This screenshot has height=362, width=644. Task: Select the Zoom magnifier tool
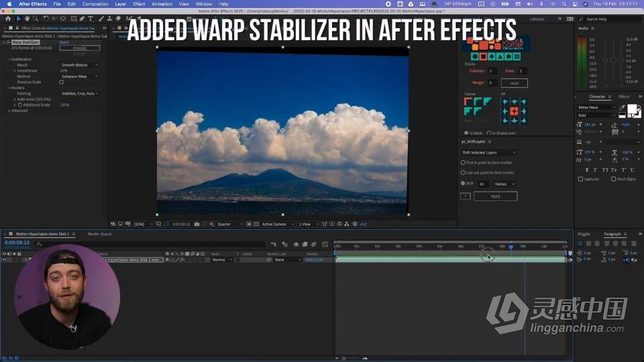pyautogui.click(x=36, y=19)
